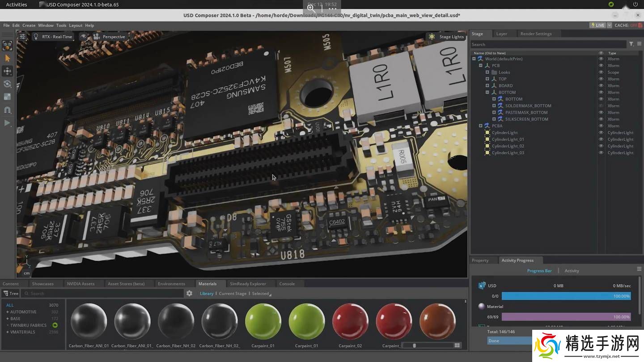Screen dimensions: 644x362
Task: Open the Window menu
Action: 46,25
